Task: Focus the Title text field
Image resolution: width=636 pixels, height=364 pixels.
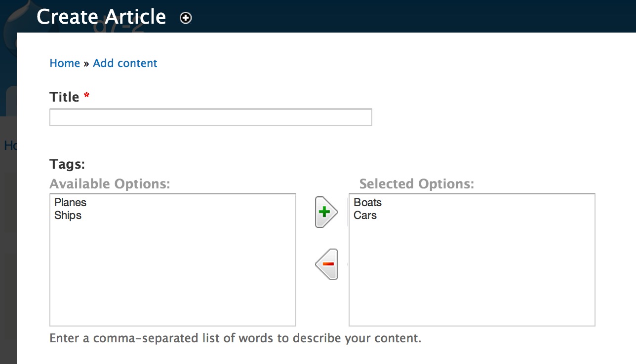Action: (210, 117)
